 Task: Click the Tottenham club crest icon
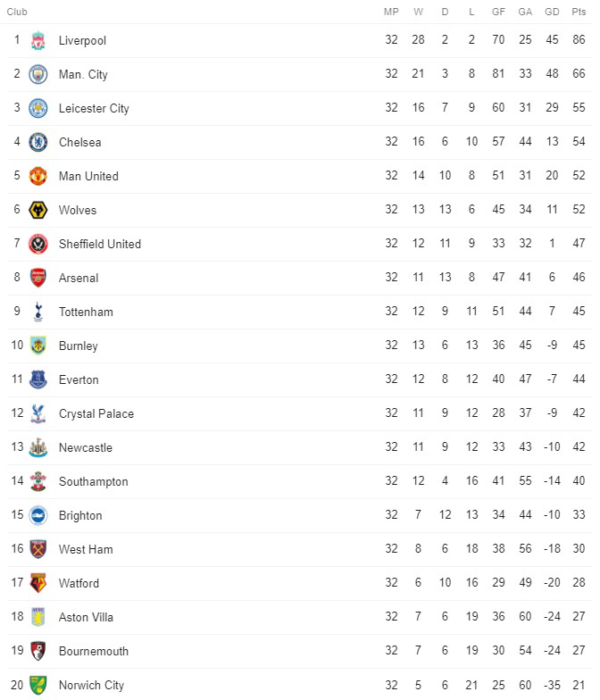click(x=37, y=312)
